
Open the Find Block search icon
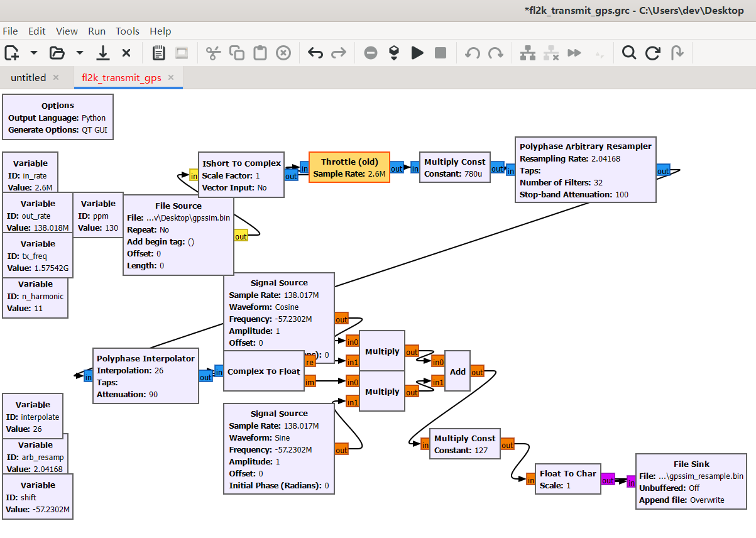[x=628, y=53]
